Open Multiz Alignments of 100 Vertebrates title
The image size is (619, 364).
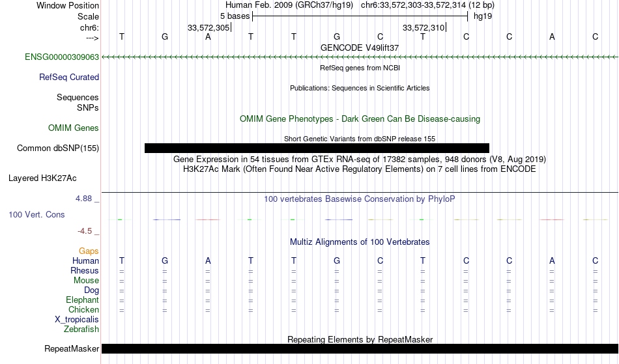click(x=360, y=242)
